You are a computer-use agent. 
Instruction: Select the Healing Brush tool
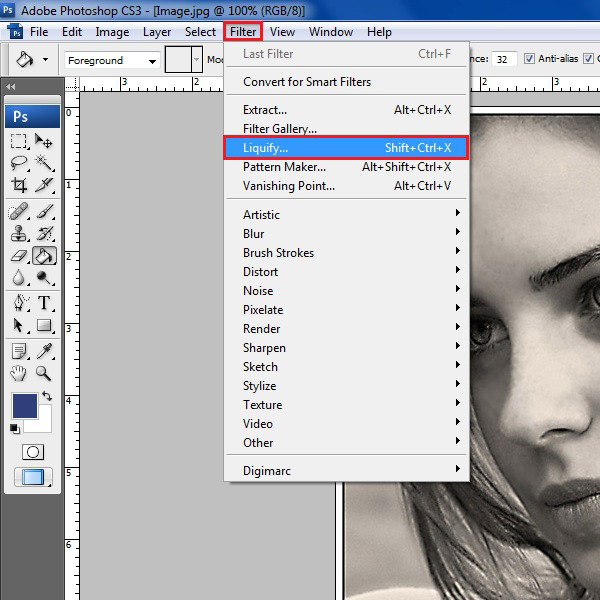(19, 212)
